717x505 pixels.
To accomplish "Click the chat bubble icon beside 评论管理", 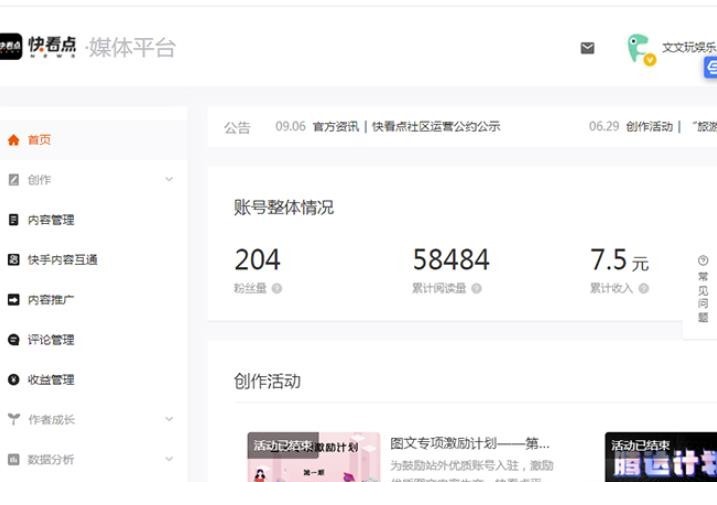I will coord(14,340).
